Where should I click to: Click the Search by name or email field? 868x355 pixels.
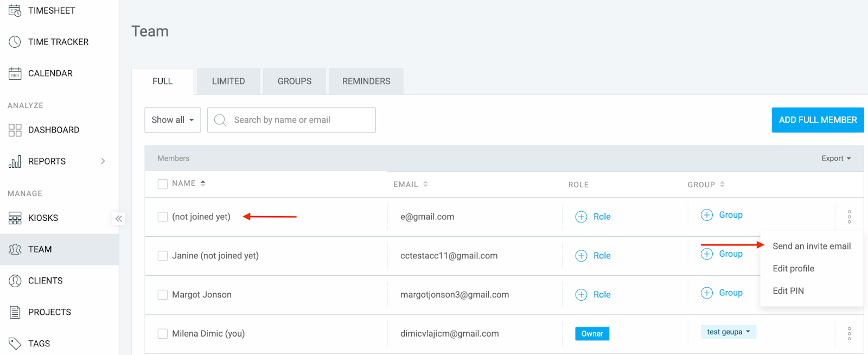pos(291,120)
